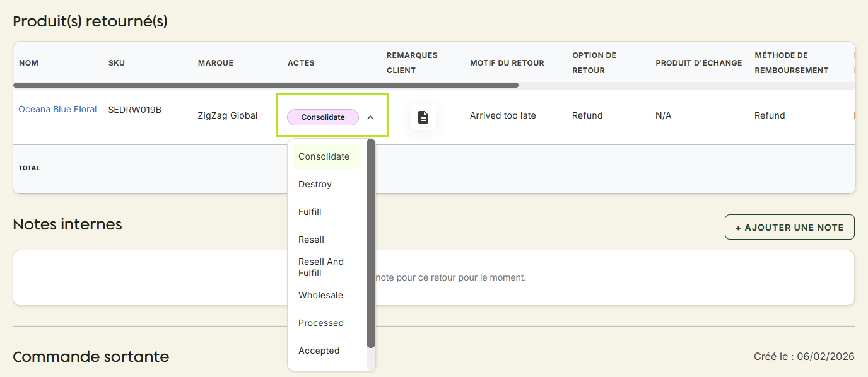Select Resell And Fulfill option
This screenshot has width=868, height=377.
pos(327,267)
